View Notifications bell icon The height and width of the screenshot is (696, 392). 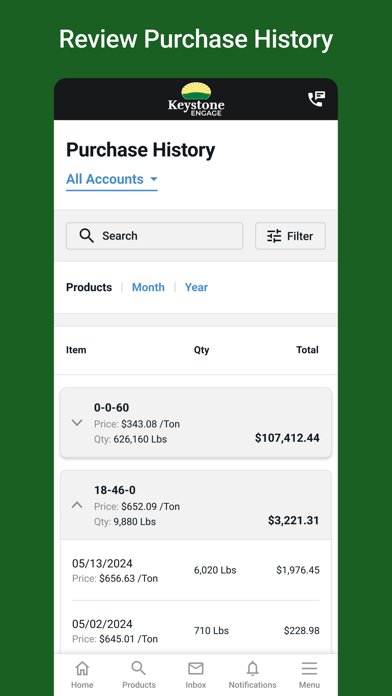click(x=253, y=668)
